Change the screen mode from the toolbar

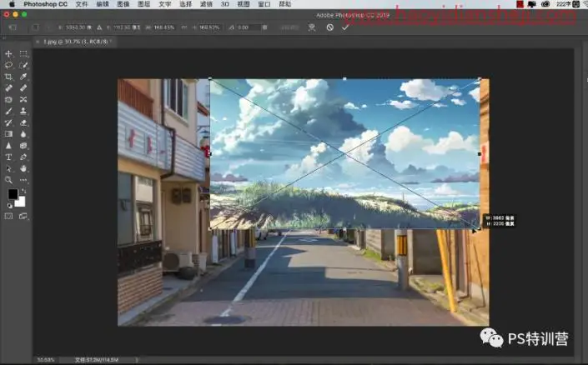[x=23, y=216]
